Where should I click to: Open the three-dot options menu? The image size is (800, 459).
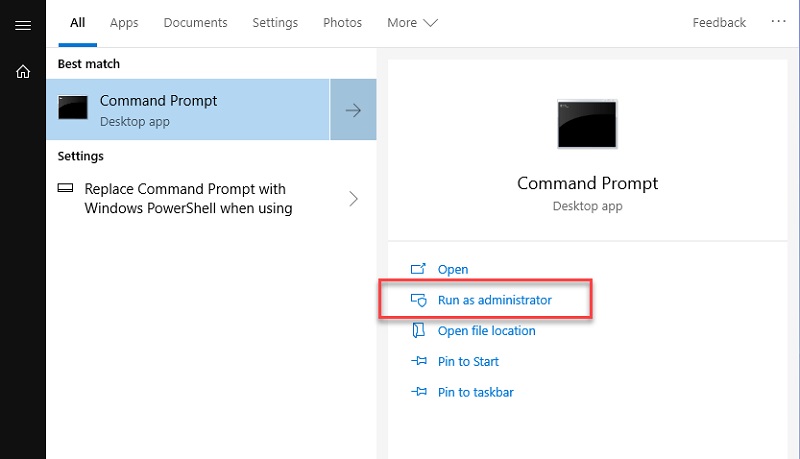[778, 21]
